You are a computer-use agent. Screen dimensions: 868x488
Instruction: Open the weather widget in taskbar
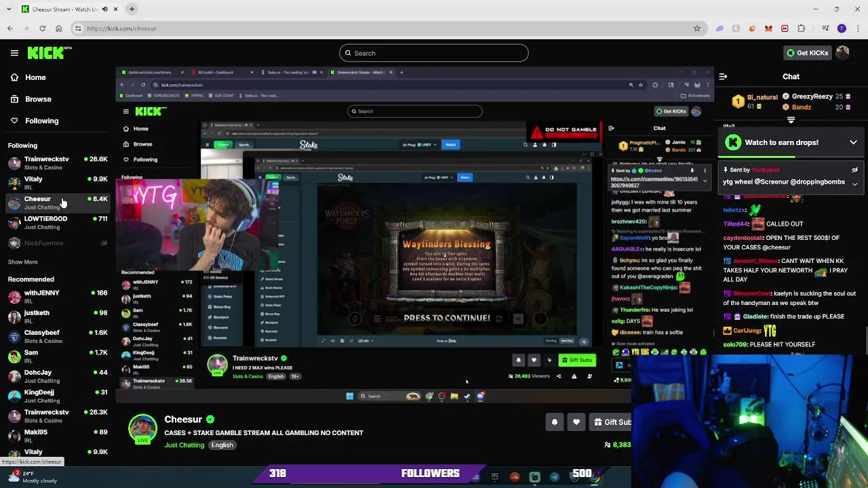(x=32, y=476)
